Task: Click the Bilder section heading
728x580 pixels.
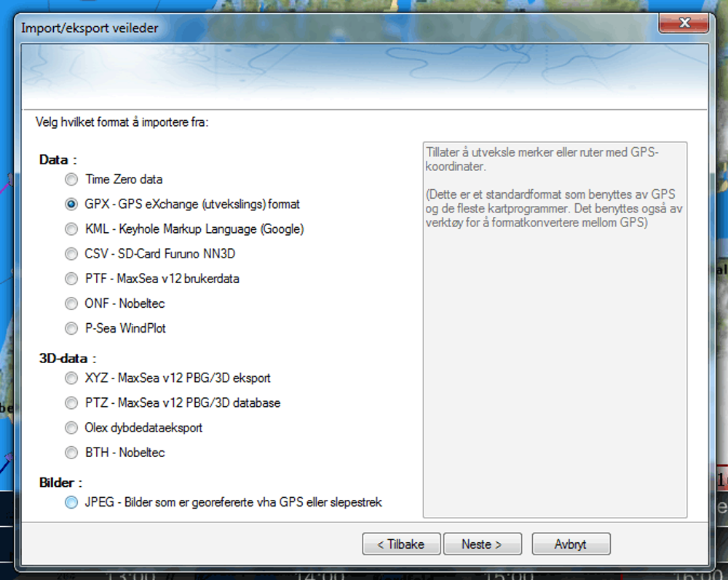Action: 60,482
